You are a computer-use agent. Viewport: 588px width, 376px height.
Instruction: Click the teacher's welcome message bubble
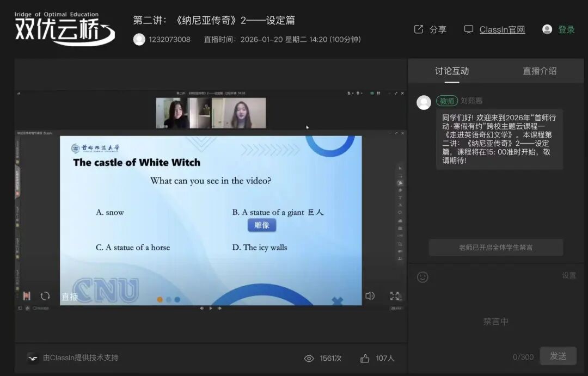pyautogui.click(x=499, y=139)
